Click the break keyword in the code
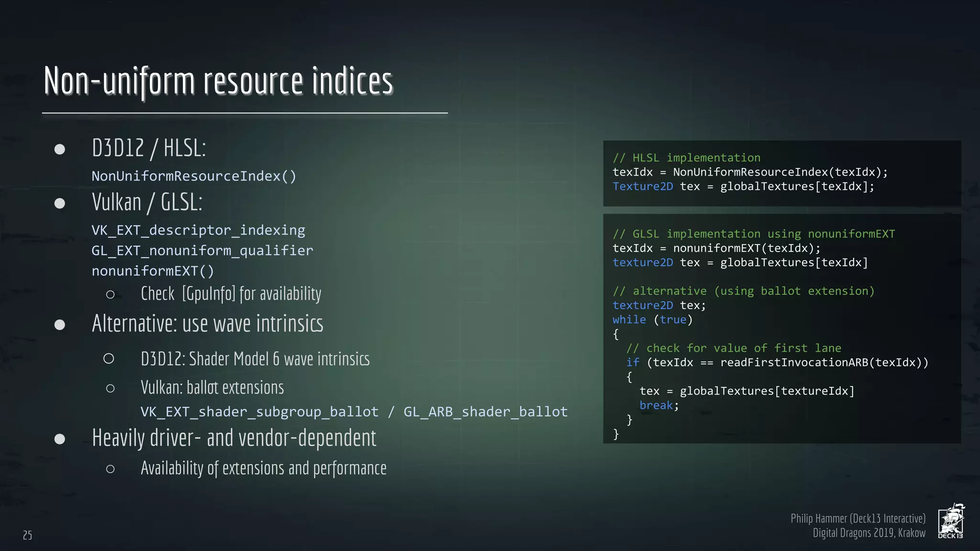Viewport: 980px width, 551px height. point(656,406)
